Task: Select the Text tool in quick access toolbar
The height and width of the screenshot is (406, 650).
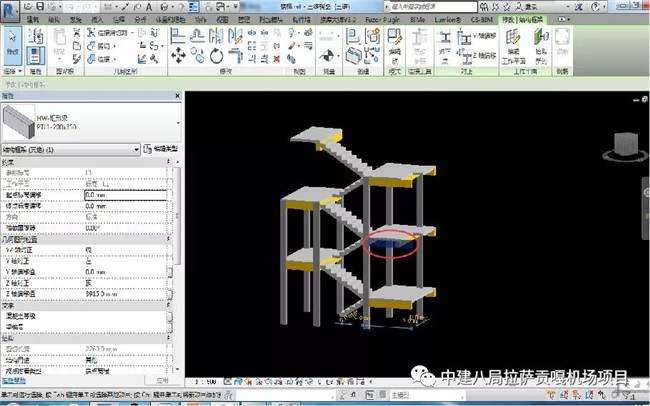Action: coord(149,7)
